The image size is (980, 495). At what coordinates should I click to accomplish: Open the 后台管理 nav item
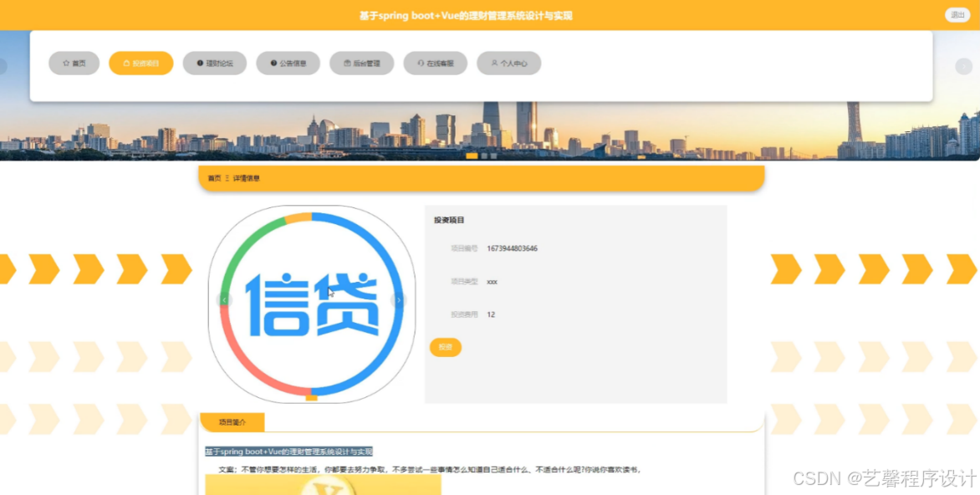point(362,63)
